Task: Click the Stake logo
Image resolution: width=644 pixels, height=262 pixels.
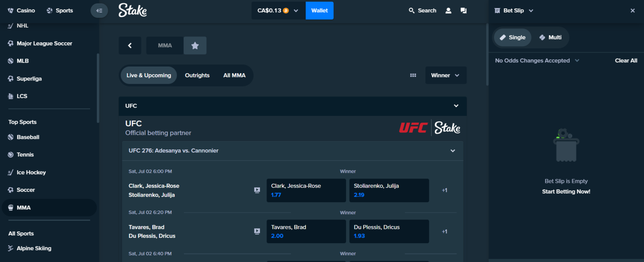Action: pos(132,10)
